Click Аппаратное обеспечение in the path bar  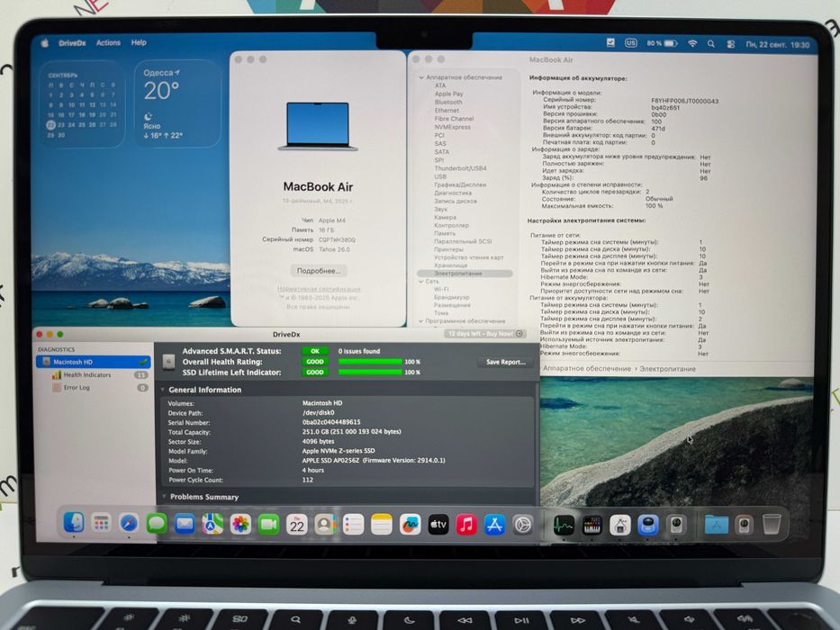point(587,369)
